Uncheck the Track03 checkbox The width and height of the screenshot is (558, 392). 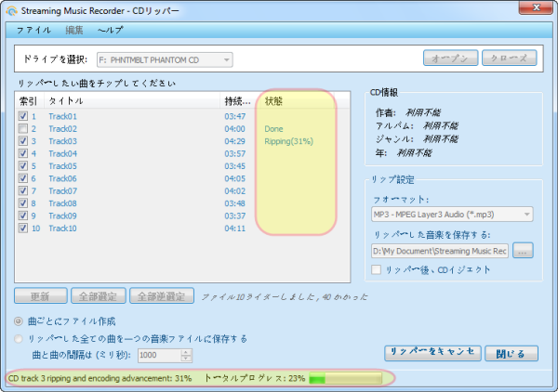[x=23, y=141]
